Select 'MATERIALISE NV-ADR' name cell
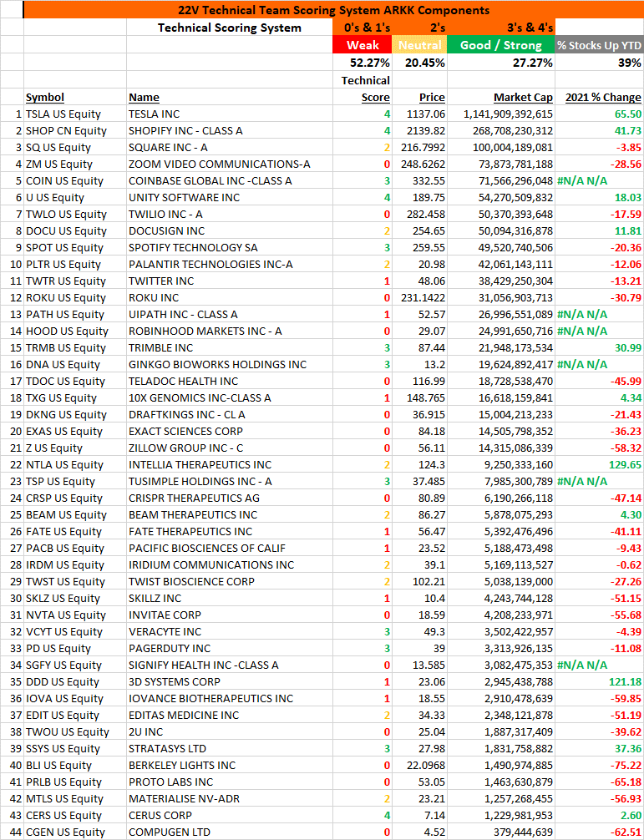Screen dimensions: 644x840 pyautogui.click(x=230, y=798)
